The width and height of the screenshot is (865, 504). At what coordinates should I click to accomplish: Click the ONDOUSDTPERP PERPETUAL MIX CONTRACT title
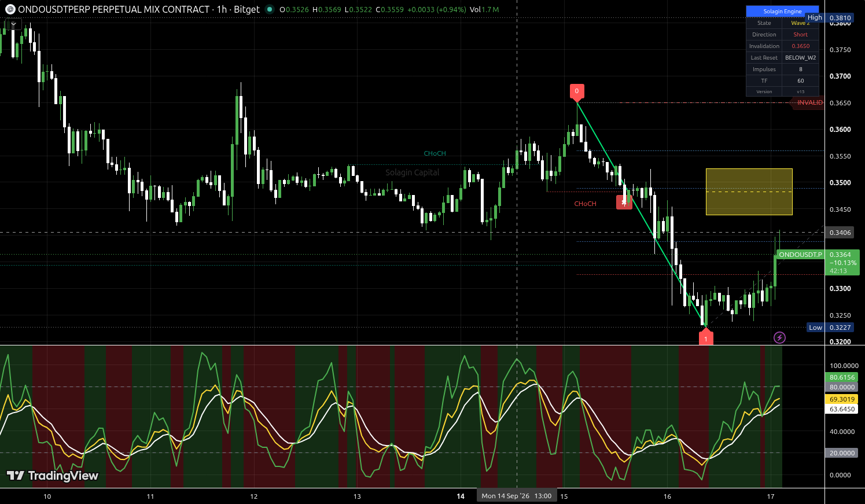(114, 9)
